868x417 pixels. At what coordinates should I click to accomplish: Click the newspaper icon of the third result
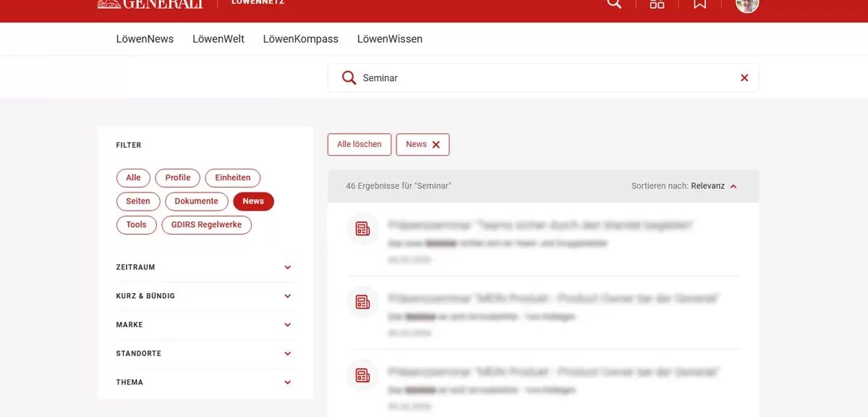tap(362, 375)
